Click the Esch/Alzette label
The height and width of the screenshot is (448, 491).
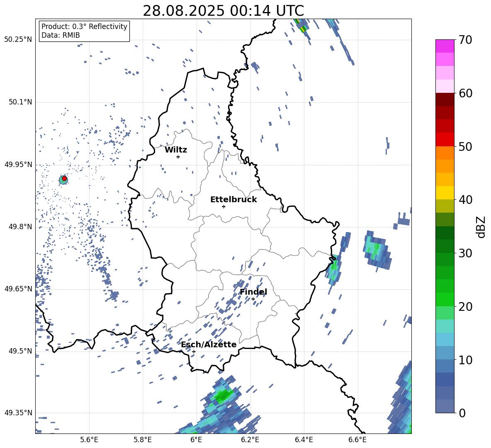pos(209,344)
